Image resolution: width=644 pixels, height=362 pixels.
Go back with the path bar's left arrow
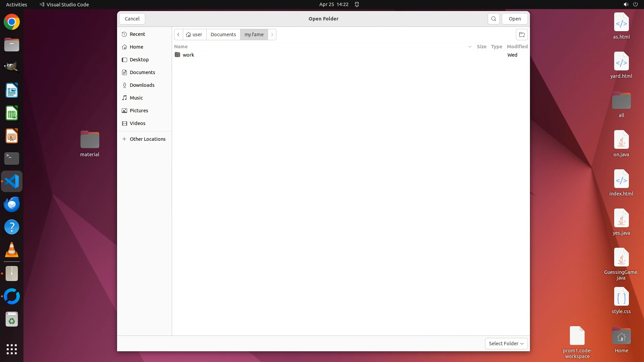[x=178, y=35]
